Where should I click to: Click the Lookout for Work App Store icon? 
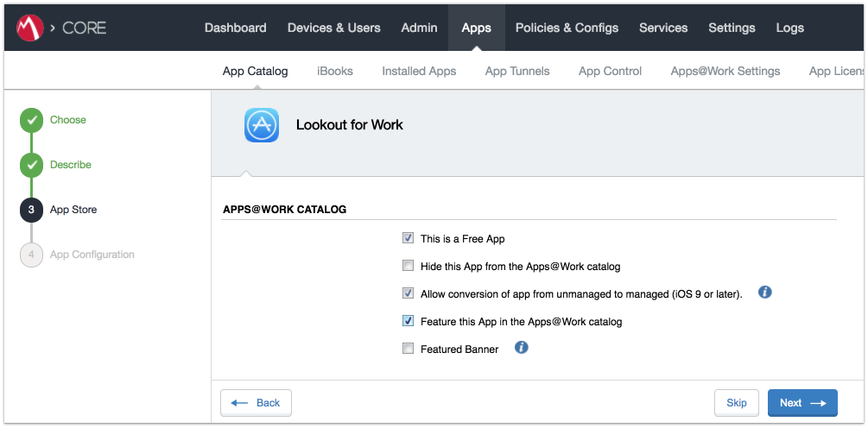(x=262, y=125)
